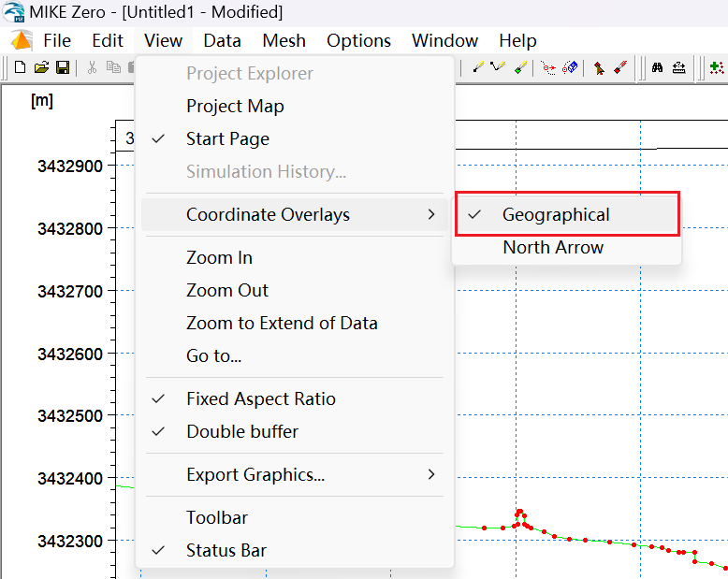
Task: Select the move points tool with red arrow
Action: point(548,68)
